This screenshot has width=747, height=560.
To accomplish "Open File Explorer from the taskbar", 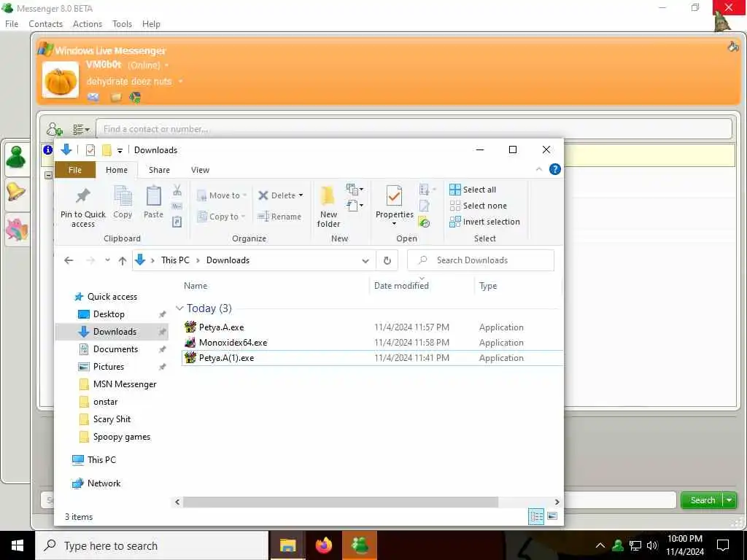I will (x=287, y=545).
